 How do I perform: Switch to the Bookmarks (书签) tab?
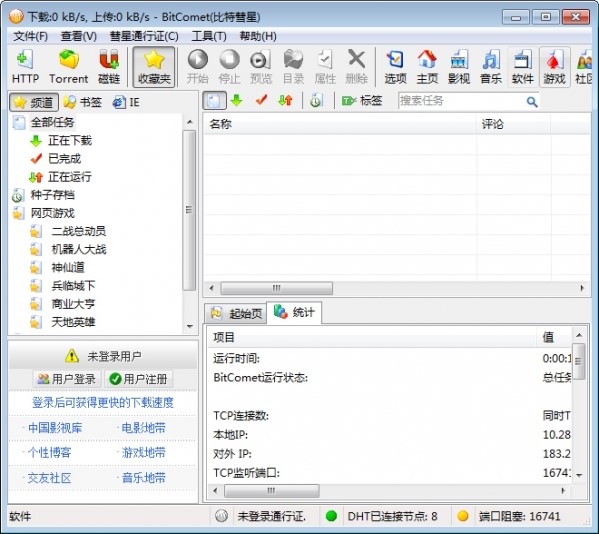tap(83, 102)
